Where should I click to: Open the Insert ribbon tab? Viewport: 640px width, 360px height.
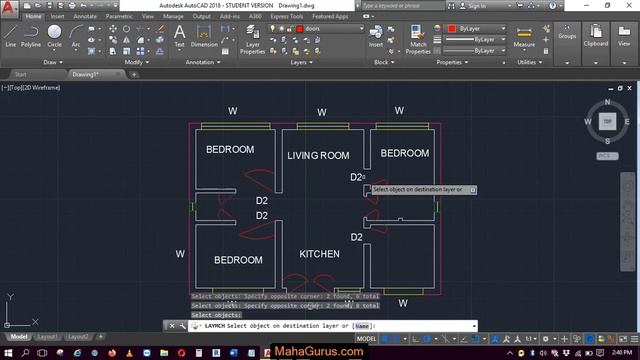click(57, 16)
